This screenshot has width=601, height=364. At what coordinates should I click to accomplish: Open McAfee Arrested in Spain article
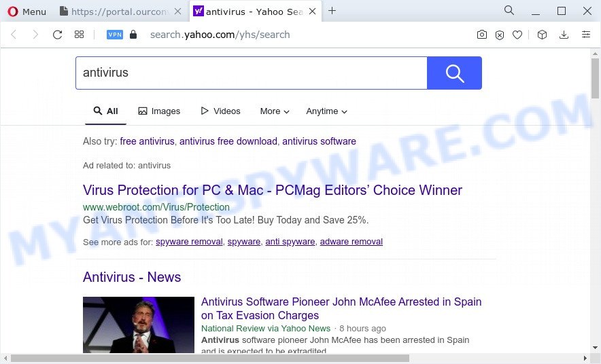[x=341, y=308]
